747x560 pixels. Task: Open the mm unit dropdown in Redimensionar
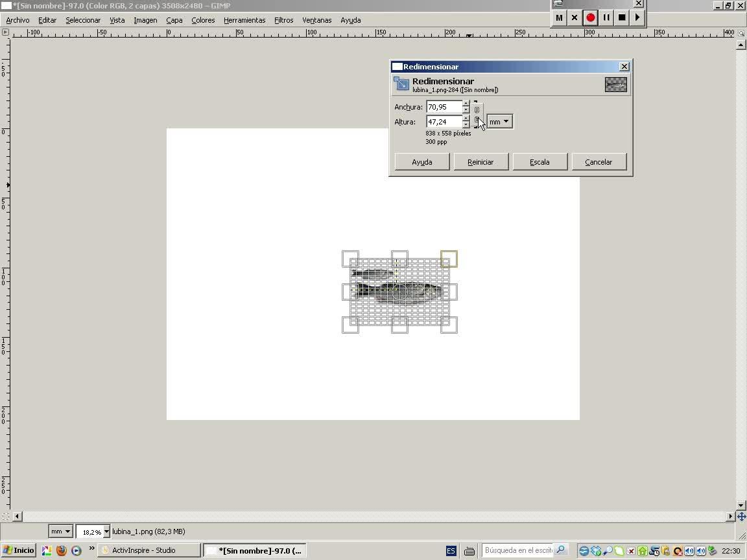[500, 122]
